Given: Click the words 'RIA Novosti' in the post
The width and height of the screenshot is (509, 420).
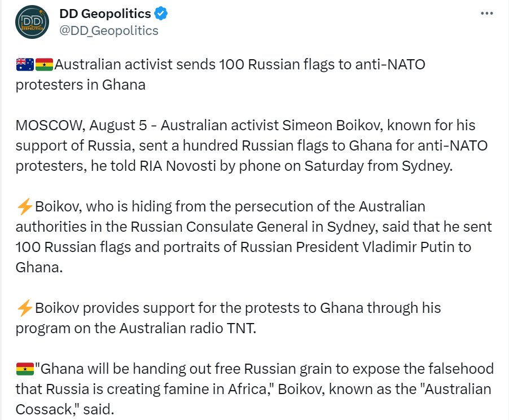Looking at the screenshot, I should point(178,166).
